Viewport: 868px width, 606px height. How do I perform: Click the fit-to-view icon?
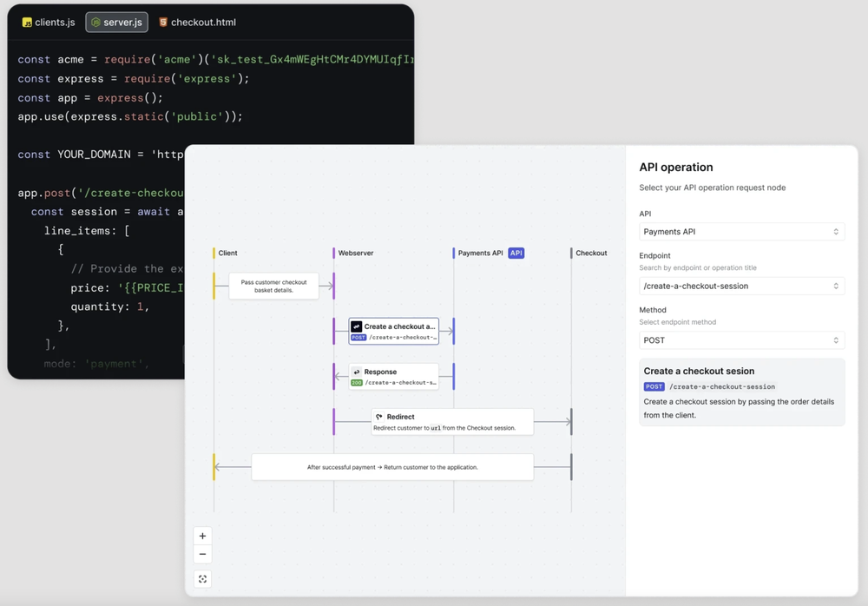202,579
